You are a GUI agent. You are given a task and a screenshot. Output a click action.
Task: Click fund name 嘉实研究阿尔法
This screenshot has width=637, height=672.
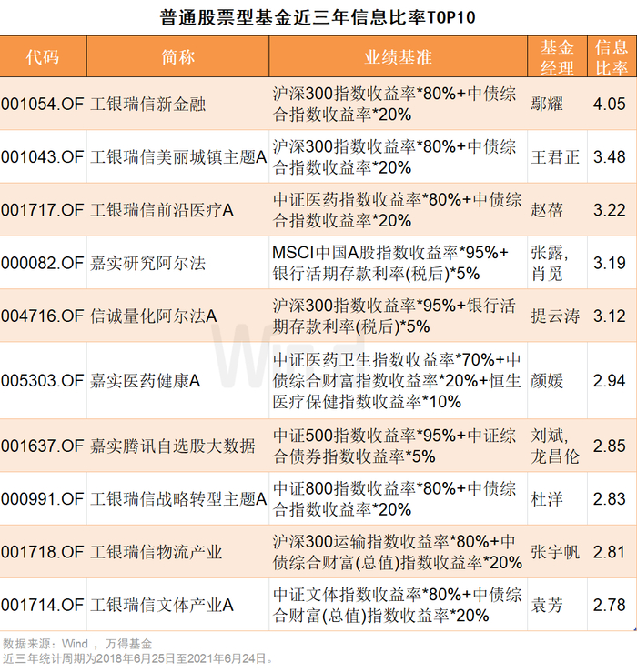coord(148,263)
